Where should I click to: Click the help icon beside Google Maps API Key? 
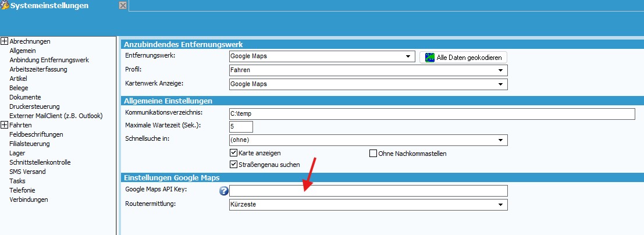[223, 191]
